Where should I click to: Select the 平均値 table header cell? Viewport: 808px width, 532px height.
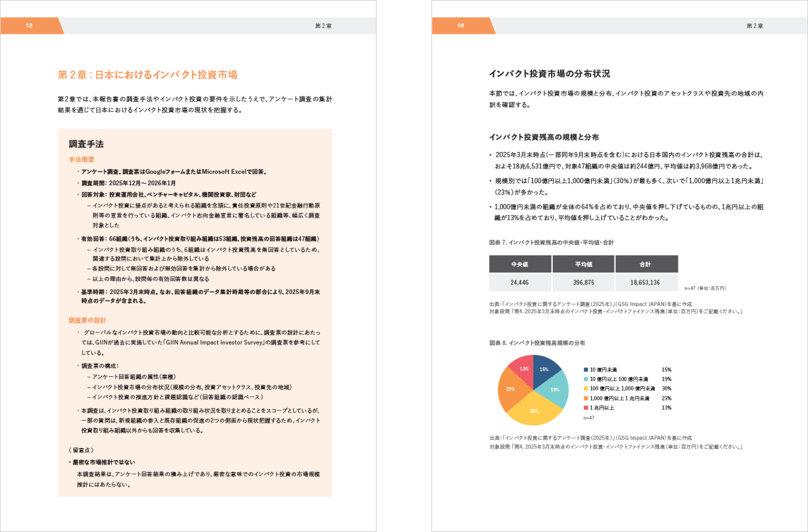click(583, 264)
